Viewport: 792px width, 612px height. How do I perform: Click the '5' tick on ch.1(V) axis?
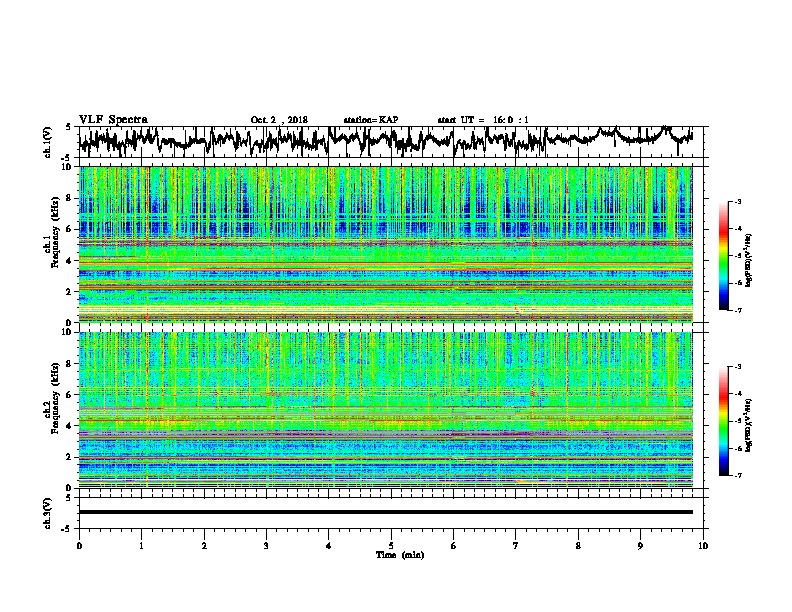68,127
